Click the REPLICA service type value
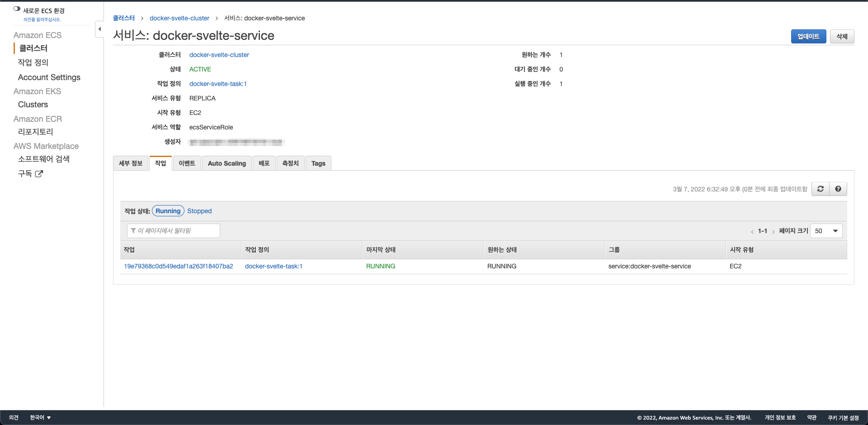This screenshot has height=425, width=868. point(203,98)
